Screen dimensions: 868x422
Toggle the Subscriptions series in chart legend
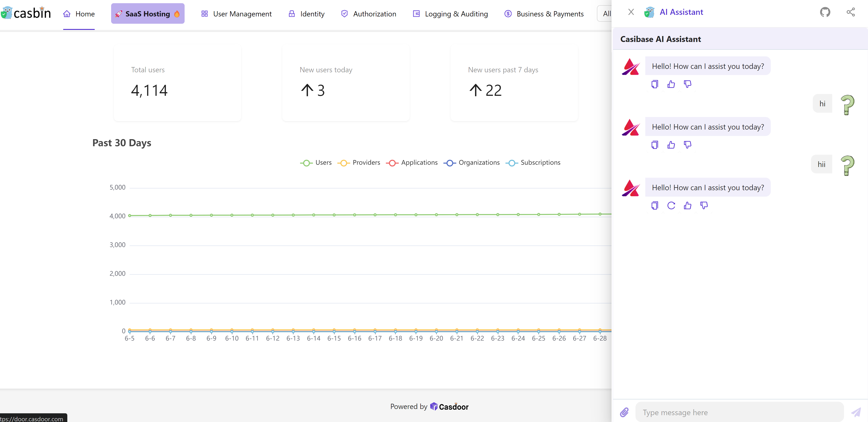click(x=533, y=163)
